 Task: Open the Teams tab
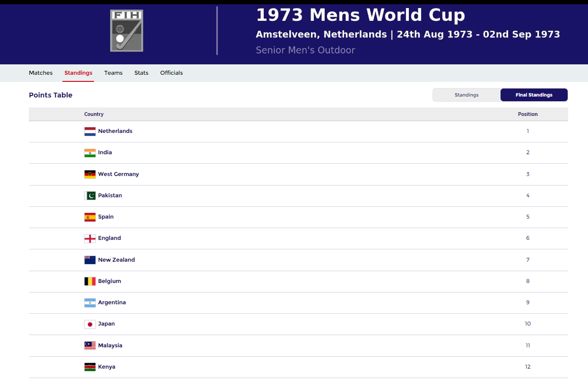pyautogui.click(x=113, y=73)
